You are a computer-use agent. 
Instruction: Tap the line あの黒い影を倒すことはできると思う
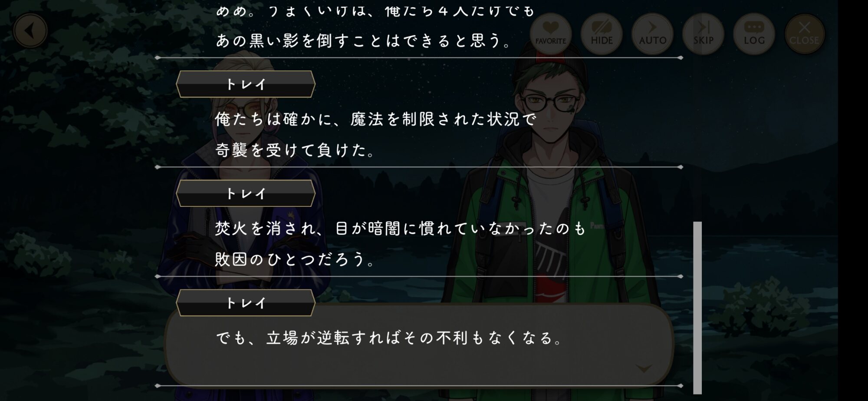click(x=363, y=41)
